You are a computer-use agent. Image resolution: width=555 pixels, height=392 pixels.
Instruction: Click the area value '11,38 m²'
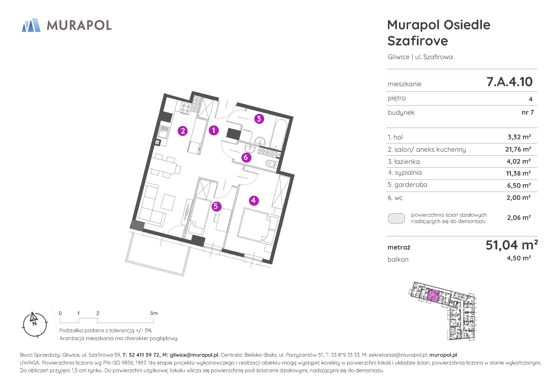click(x=518, y=173)
